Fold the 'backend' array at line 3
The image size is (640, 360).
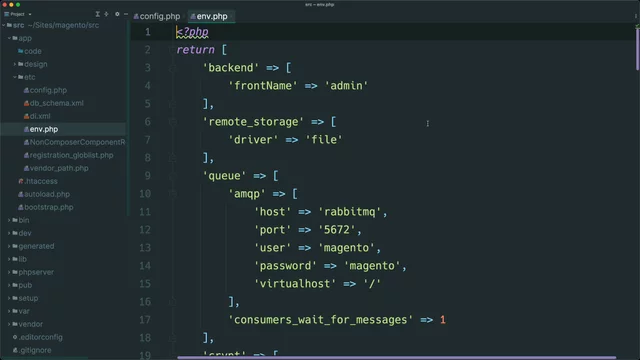172,68
